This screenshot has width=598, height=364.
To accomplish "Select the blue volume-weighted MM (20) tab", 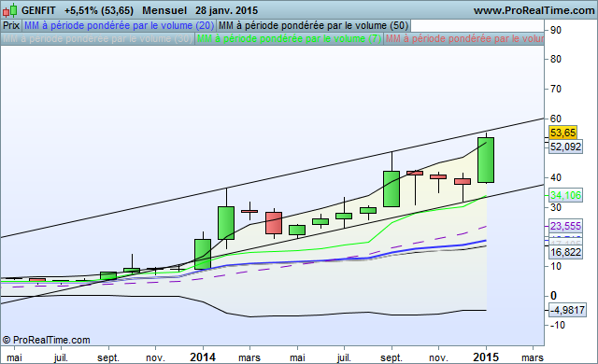I will click(x=119, y=25).
